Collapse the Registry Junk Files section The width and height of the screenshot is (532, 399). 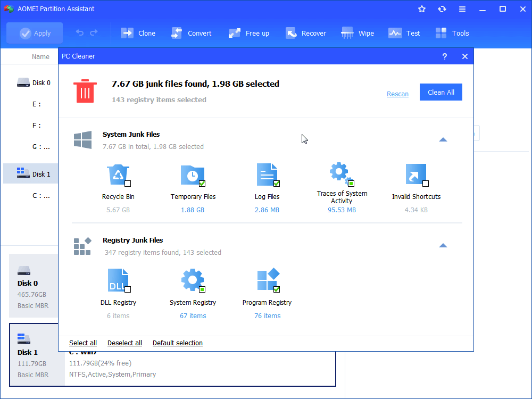[x=443, y=245]
